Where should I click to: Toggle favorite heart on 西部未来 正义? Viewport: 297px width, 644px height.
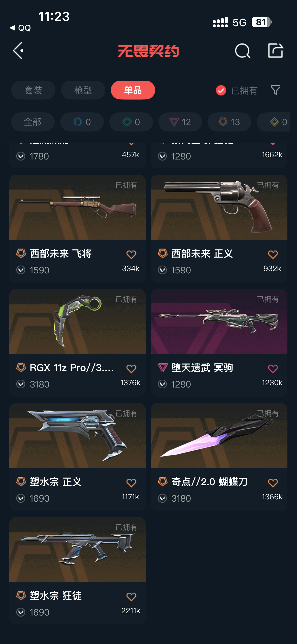(273, 254)
